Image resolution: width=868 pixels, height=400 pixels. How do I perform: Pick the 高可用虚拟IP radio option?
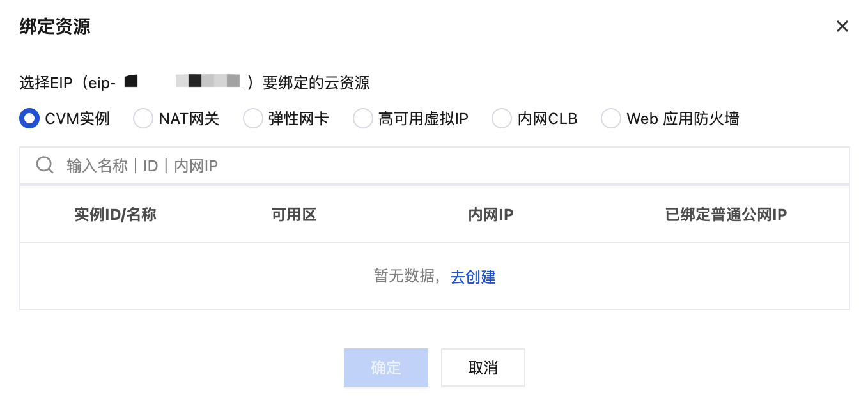pos(363,118)
